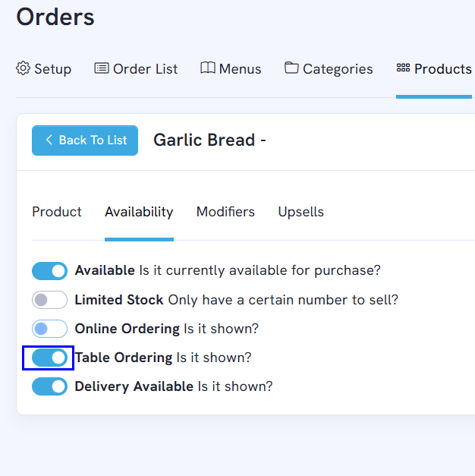Toggle the Online Ordering switch
The image size is (475, 476).
tap(49, 329)
